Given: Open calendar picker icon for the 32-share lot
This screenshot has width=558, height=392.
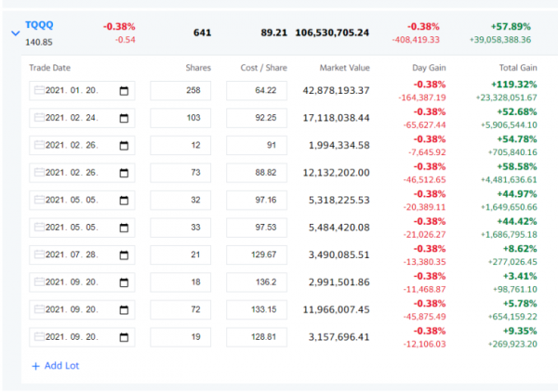Looking at the screenshot, I should pos(124,200).
